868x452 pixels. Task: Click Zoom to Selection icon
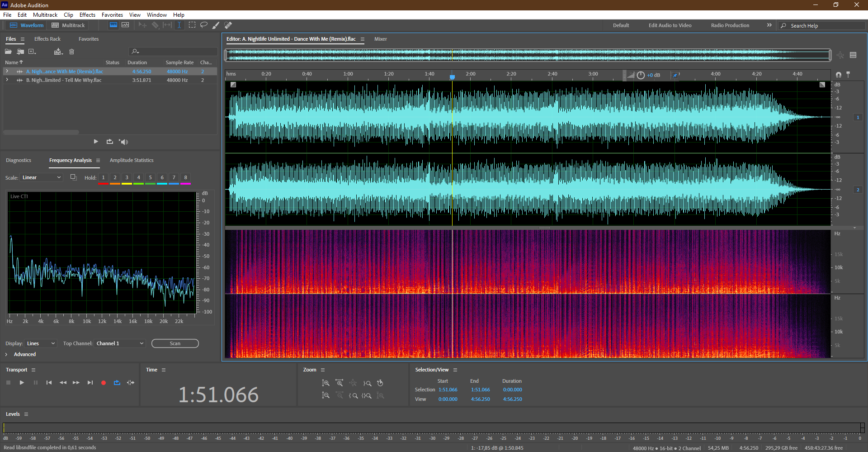pyautogui.click(x=367, y=395)
